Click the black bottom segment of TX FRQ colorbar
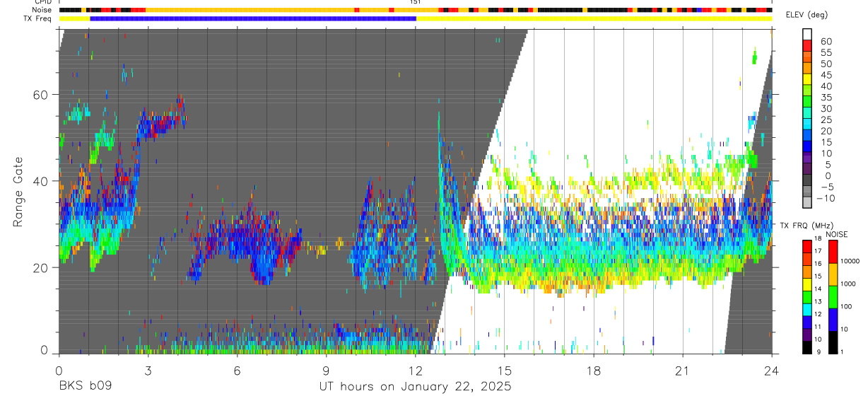The width and height of the screenshot is (868, 401). coord(807,347)
